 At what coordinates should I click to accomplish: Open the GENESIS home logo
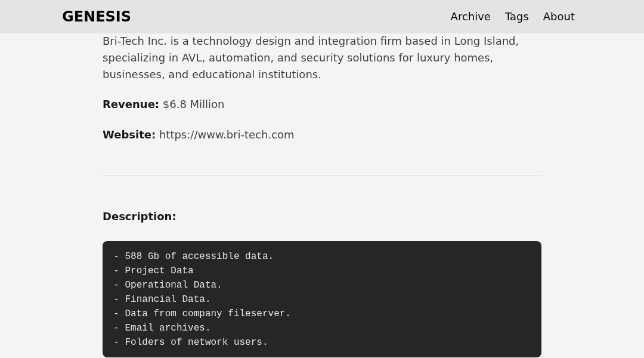(96, 17)
